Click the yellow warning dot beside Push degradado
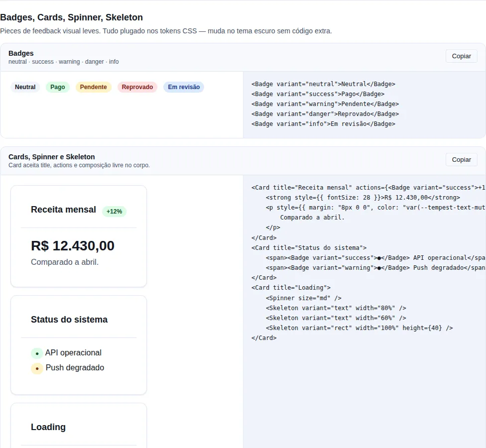486x448 pixels. (37, 368)
